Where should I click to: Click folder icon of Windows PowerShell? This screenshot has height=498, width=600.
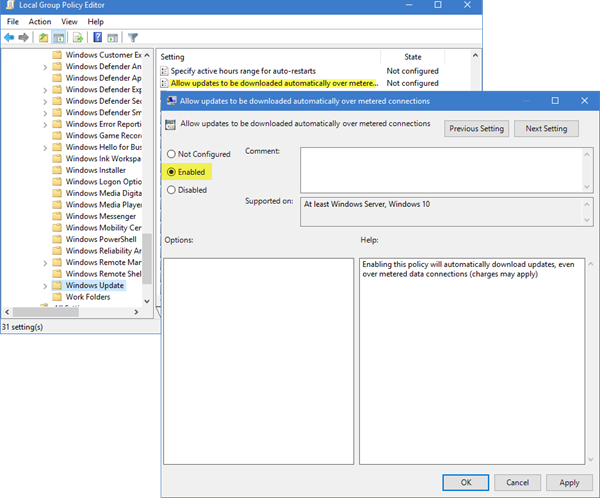click(57, 239)
